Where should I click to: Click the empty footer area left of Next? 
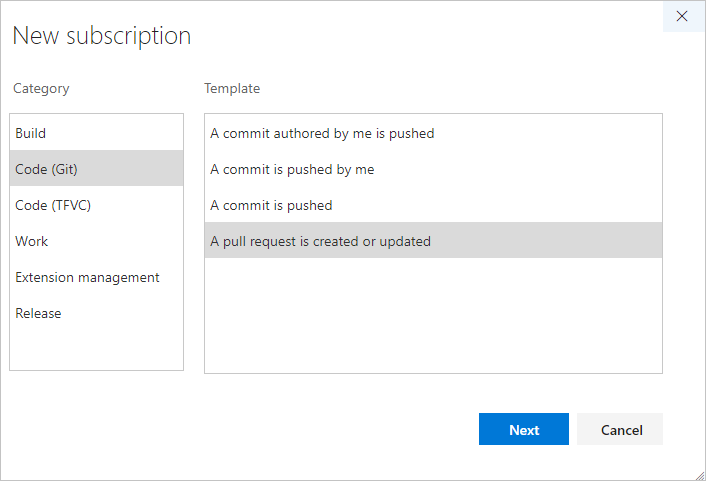coord(250,429)
